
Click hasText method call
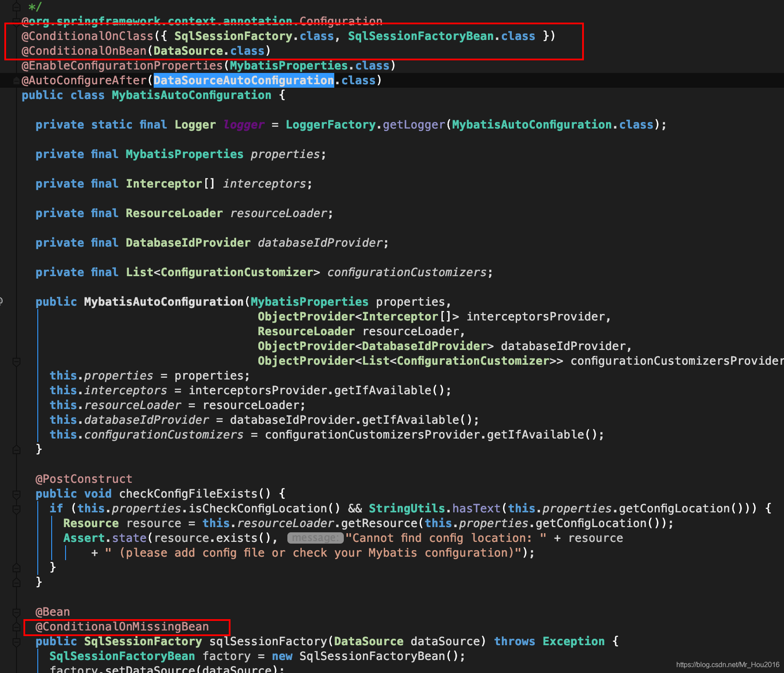[477, 508]
